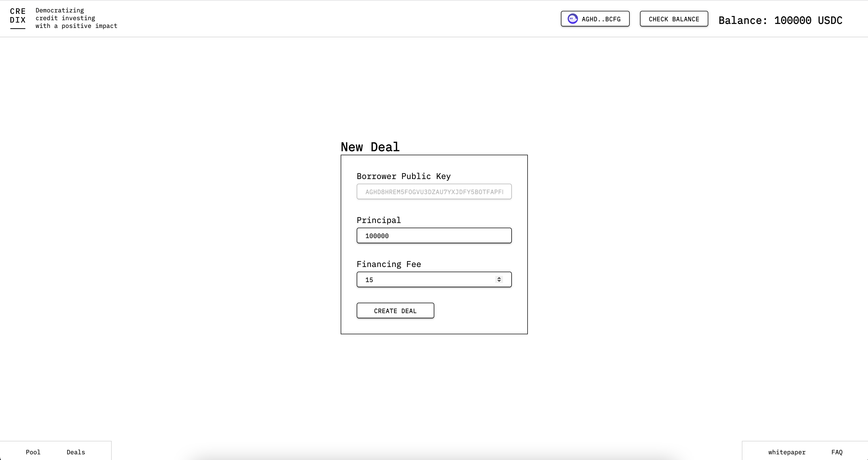Click the CREDIX logo
This screenshot has width=868, height=460.
18,16
